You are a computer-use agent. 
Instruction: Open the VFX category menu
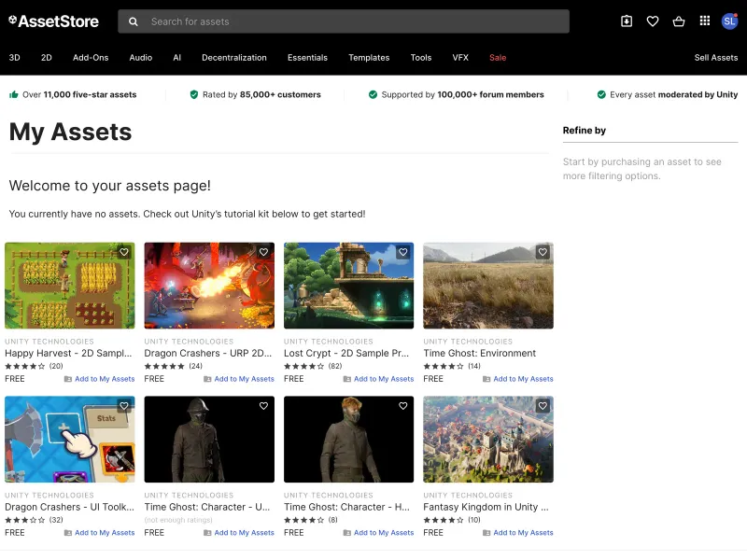[x=460, y=58]
